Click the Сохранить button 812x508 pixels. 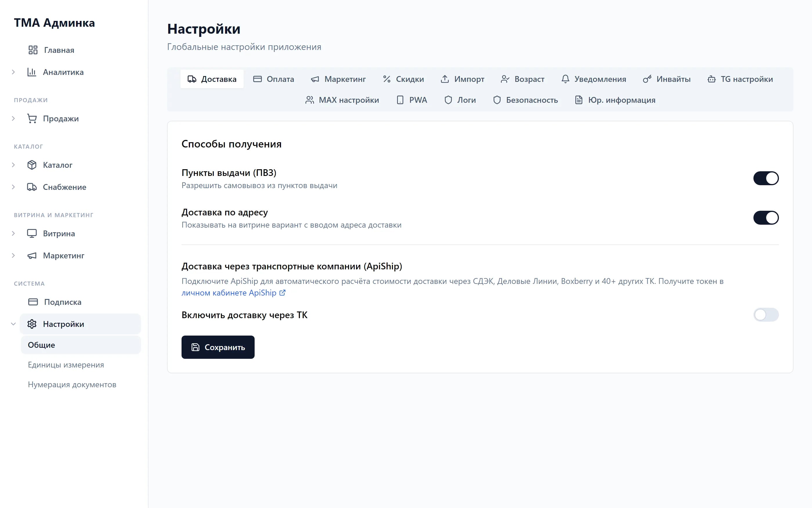click(218, 347)
